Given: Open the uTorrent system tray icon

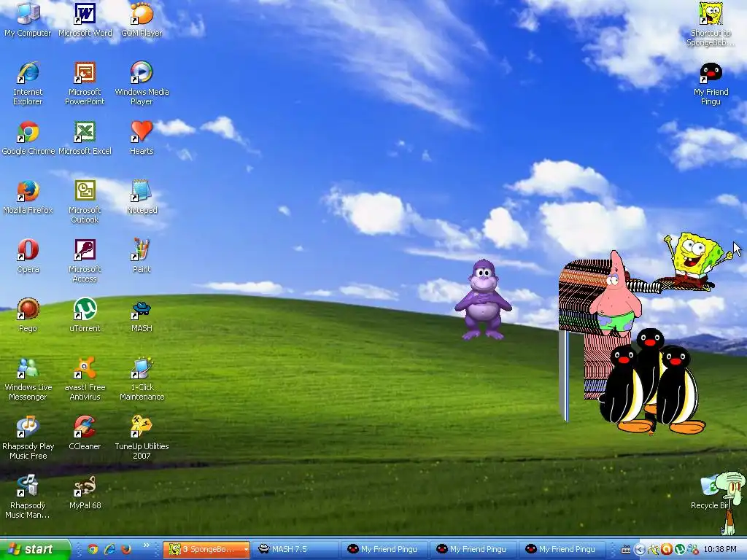Looking at the screenshot, I should [x=680, y=550].
